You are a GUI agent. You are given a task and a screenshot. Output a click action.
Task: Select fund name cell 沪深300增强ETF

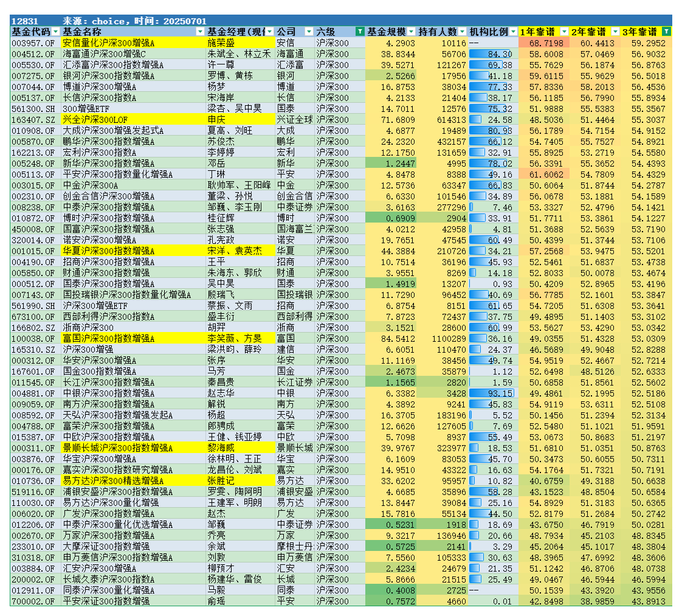[x=133, y=305]
